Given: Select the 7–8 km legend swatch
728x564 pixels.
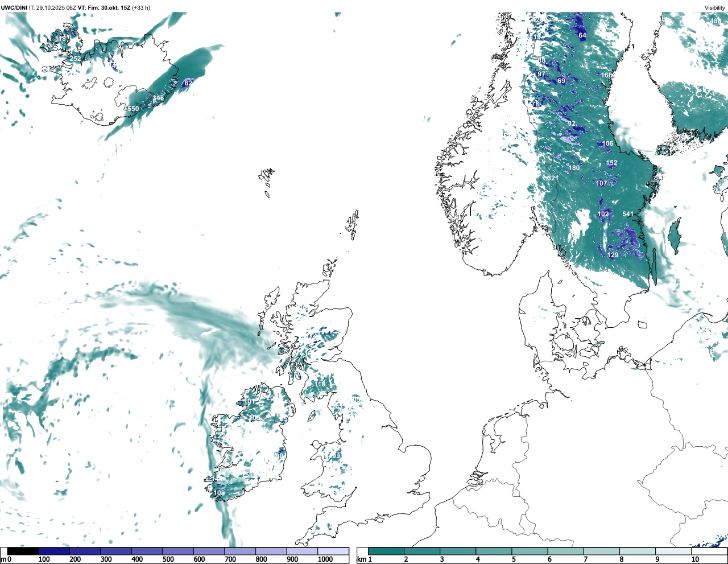Looking at the screenshot, I should tap(601, 551).
